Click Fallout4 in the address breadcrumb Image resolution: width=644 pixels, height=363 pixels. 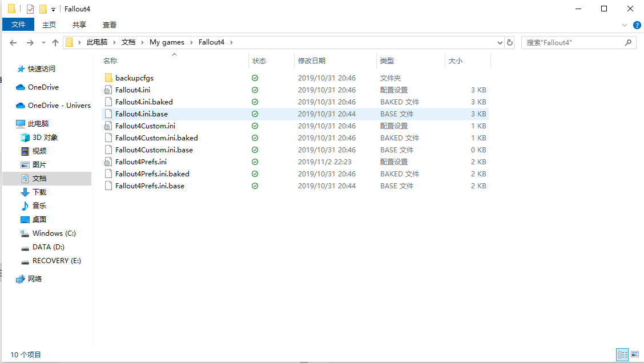[x=211, y=42]
